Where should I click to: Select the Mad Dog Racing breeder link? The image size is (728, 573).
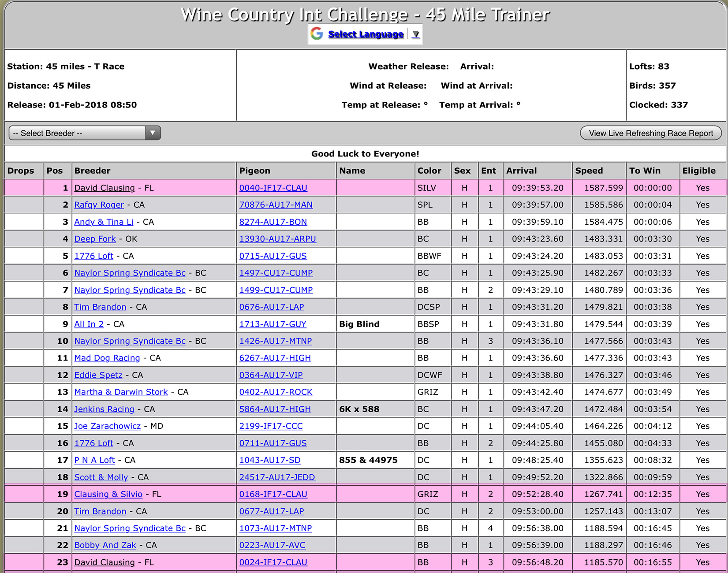pos(107,358)
